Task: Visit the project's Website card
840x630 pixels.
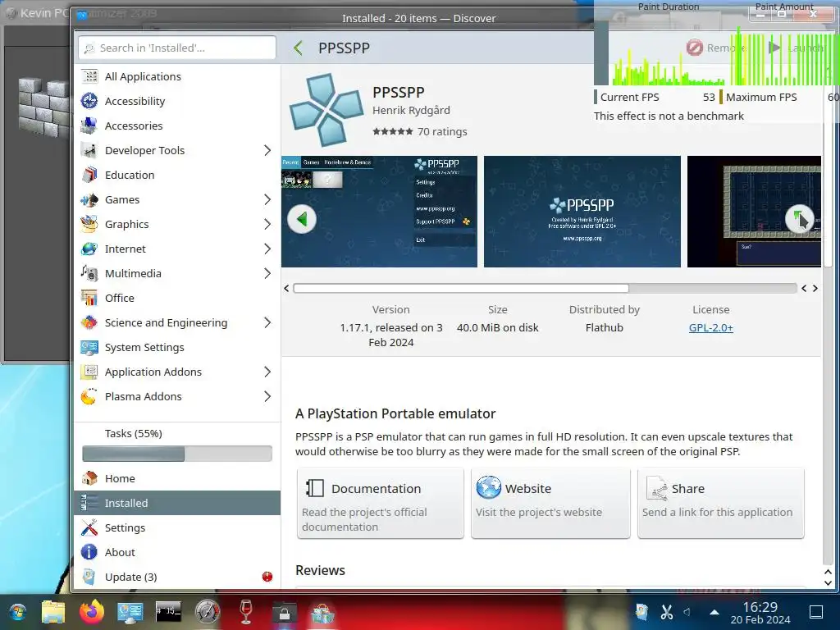Action: tap(550, 503)
